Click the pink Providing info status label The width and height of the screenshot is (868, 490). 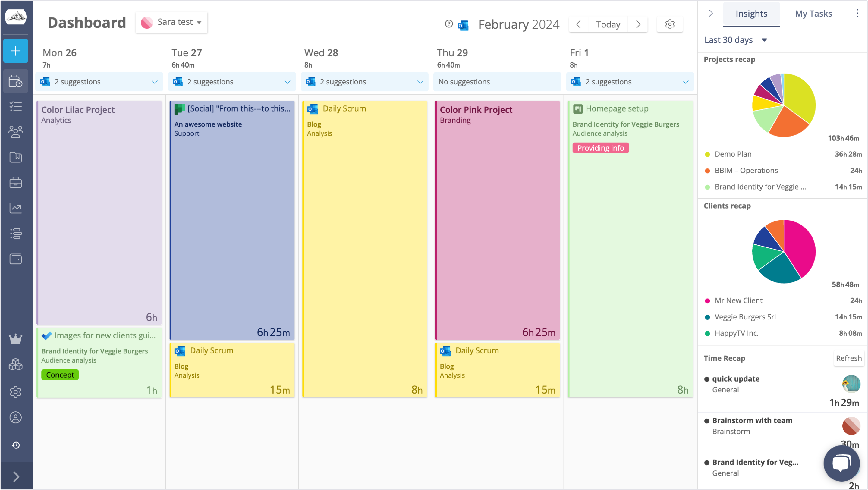coord(601,148)
